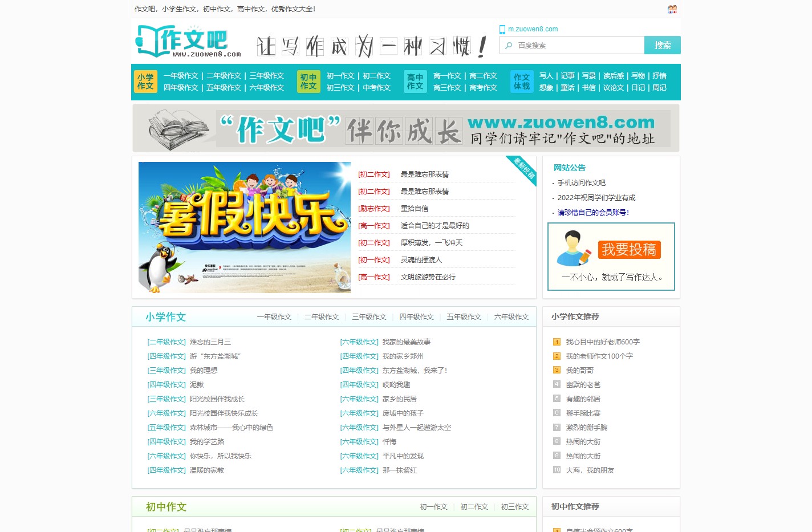Image resolution: width=812 pixels, height=532 pixels.
Task: Open the essay 与外星人一起遨游太空
Action: pos(417,428)
